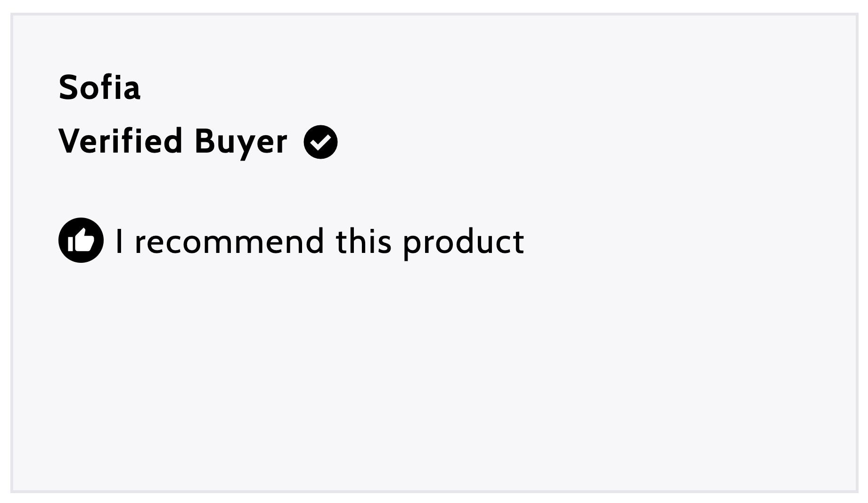Click the letter 'I' beside the thumbs-up
Viewport: 868px width, 503px height.
[120, 241]
